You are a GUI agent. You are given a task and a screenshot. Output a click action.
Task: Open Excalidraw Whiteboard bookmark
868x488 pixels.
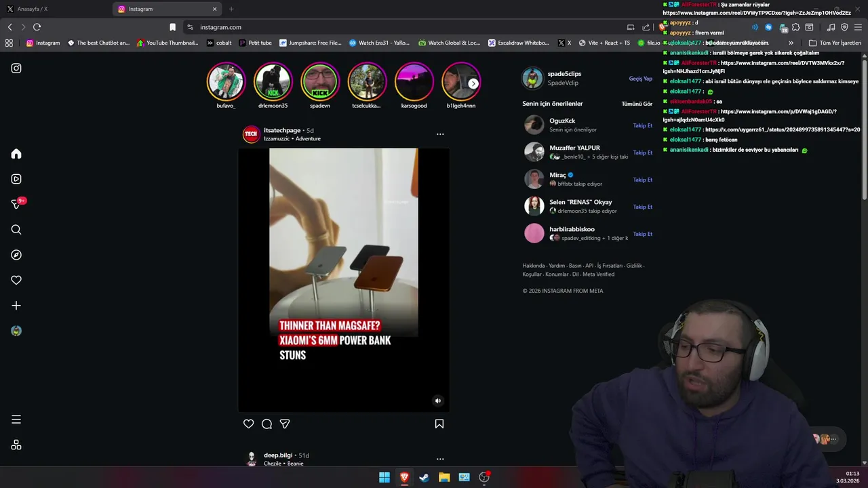519,43
